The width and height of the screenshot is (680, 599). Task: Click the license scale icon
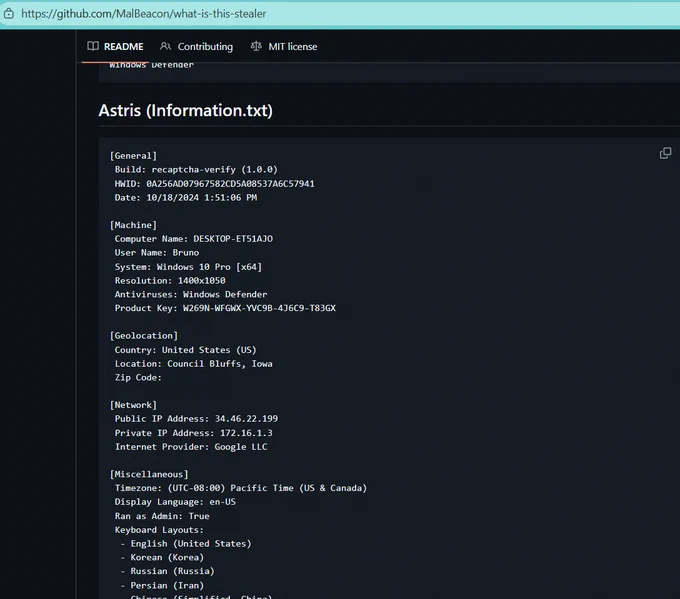[256, 46]
